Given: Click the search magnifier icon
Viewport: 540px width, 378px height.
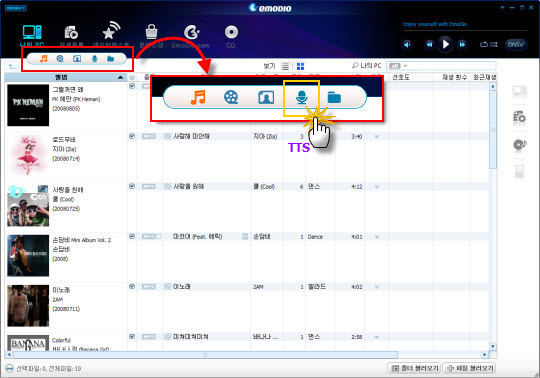Looking at the screenshot, I should pos(355,65).
